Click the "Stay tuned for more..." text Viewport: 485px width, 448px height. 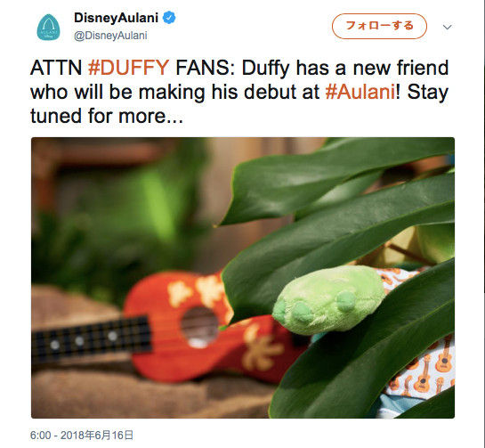coord(239,104)
